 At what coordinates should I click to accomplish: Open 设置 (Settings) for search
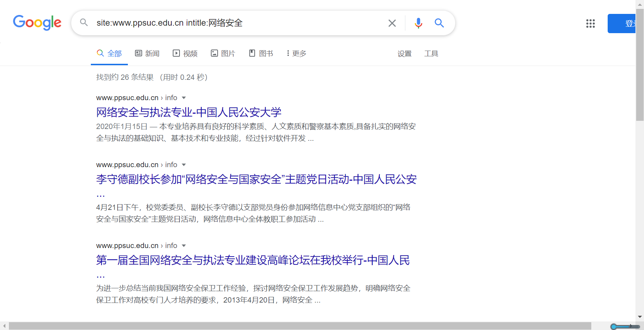405,53
